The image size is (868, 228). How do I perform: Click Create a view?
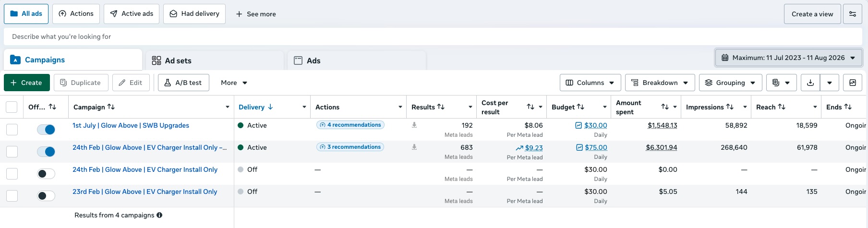[812, 14]
